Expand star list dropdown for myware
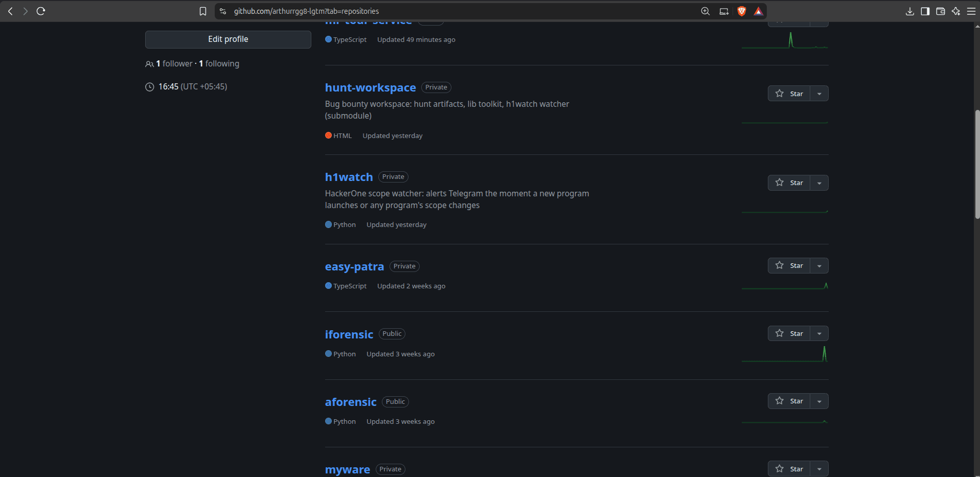980x477 pixels. click(819, 469)
